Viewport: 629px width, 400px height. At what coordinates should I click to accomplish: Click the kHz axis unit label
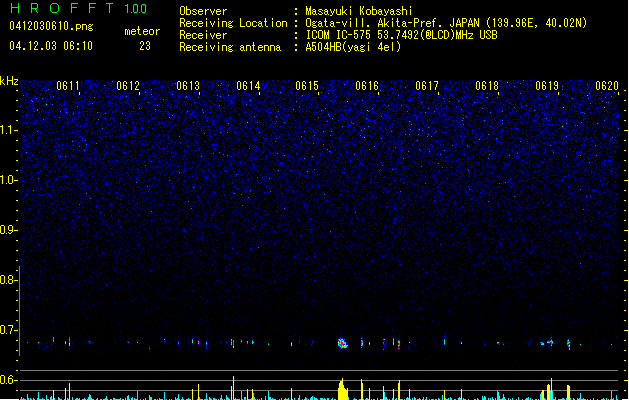9,81
